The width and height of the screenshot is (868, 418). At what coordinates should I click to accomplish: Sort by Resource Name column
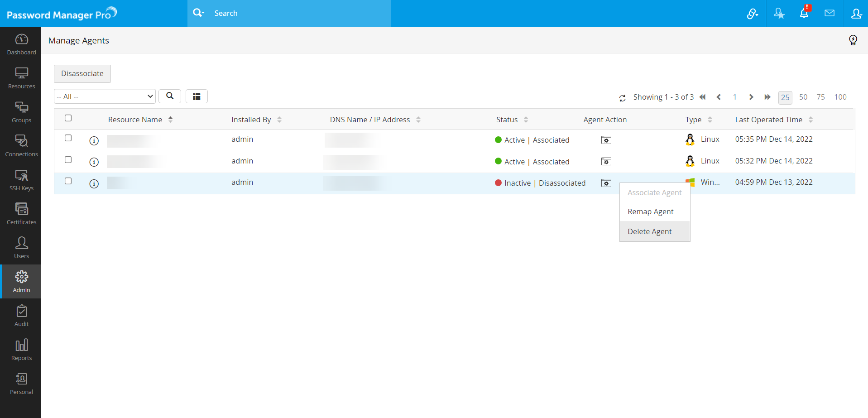135,120
